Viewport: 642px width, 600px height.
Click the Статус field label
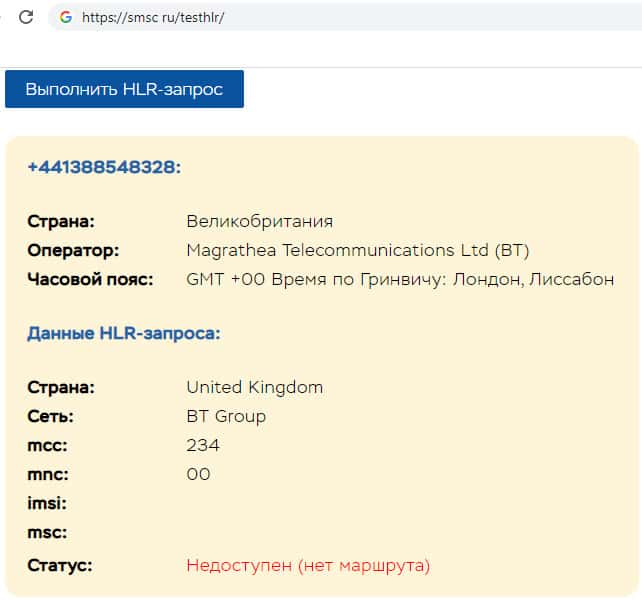pyautogui.click(x=59, y=566)
